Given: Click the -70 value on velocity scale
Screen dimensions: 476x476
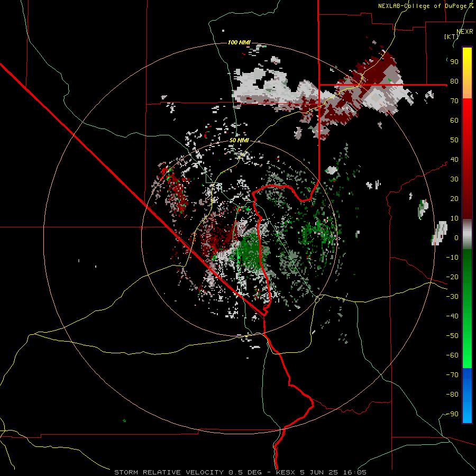Looking at the screenshot, I should coord(452,375).
